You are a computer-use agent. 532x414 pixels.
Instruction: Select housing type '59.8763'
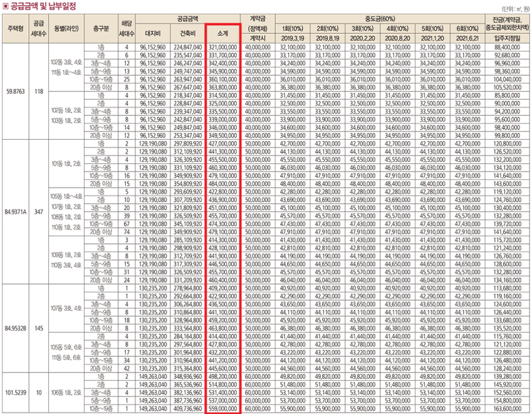pos(16,92)
